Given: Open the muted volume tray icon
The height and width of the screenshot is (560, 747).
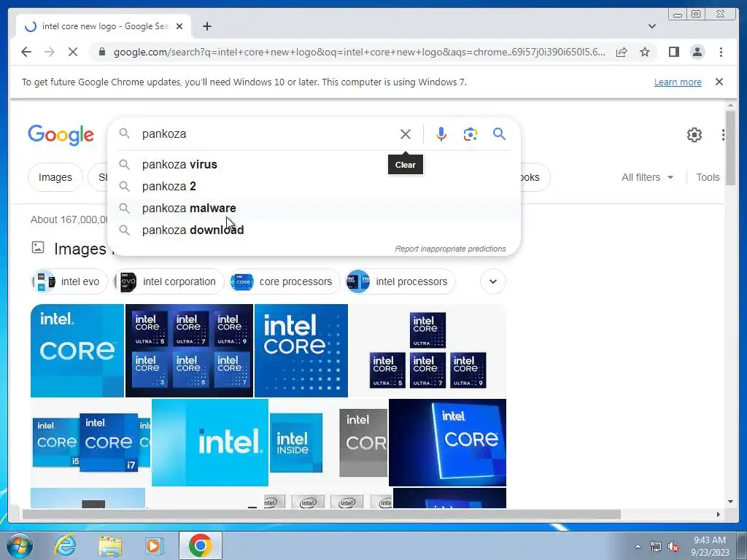Looking at the screenshot, I should (673, 547).
